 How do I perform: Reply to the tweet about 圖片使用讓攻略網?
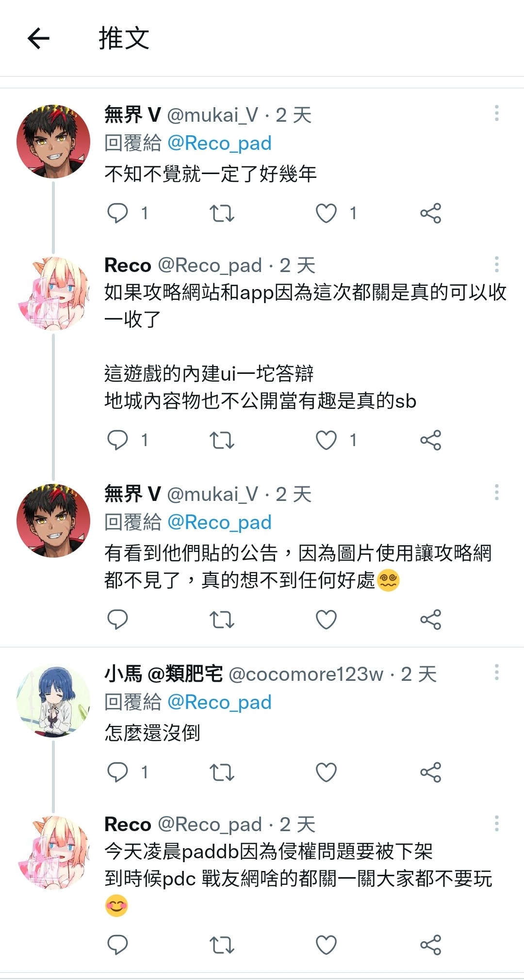tap(117, 619)
